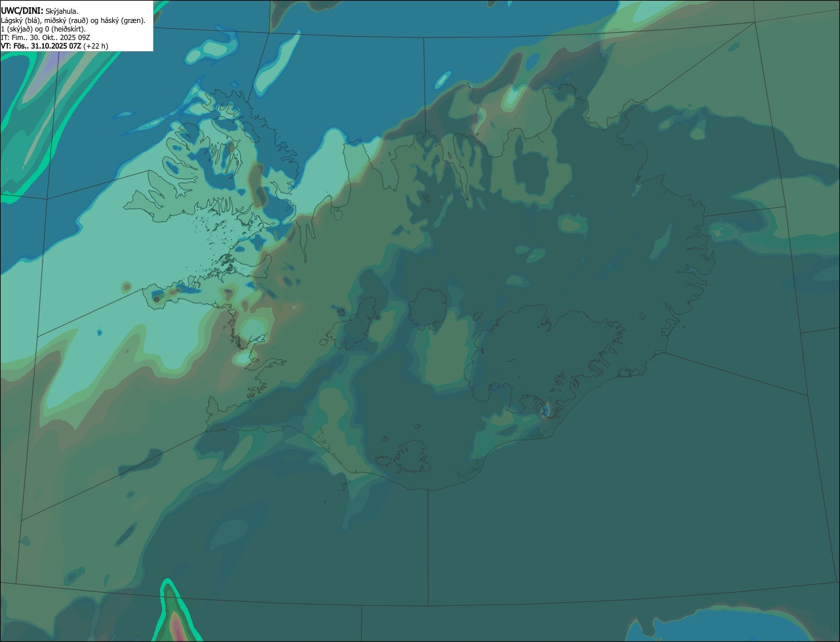This screenshot has width=840, height=642.
Task: Click the 'VT: Fös.. 31.10.2025 07Z (+22 h)' line
Action: click(54, 46)
